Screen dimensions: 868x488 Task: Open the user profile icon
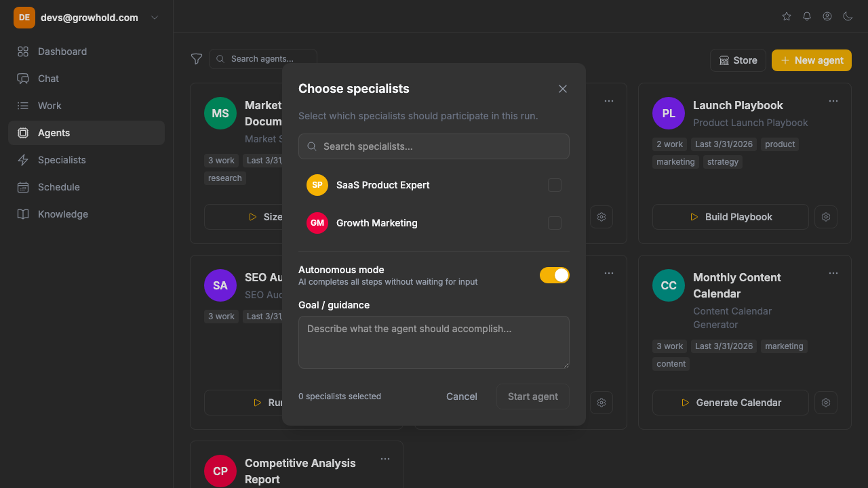pyautogui.click(x=827, y=16)
